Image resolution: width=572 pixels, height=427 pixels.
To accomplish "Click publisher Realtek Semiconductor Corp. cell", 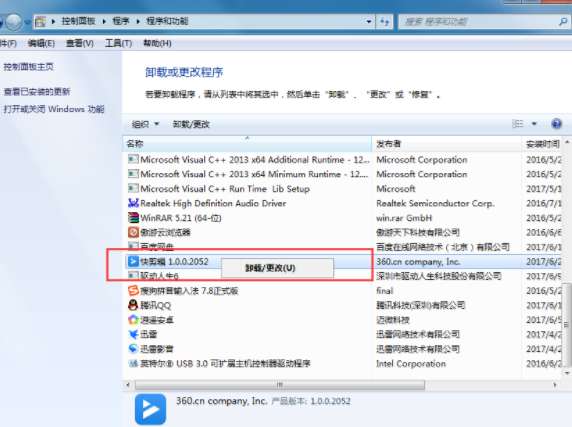I will click(x=435, y=203).
